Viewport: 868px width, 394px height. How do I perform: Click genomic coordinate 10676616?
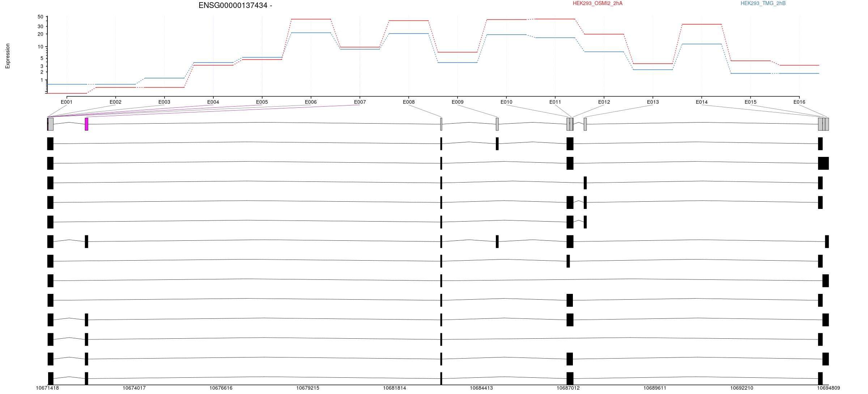click(x=221, y=388)
